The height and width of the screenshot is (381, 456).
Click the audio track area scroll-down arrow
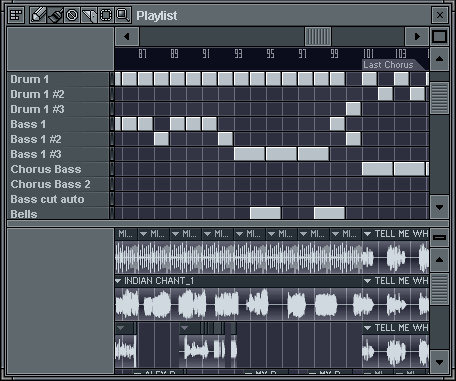coord(439,362)
